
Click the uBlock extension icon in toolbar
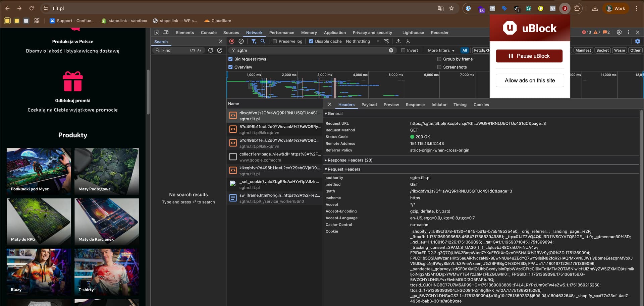[x=565, y=8]
